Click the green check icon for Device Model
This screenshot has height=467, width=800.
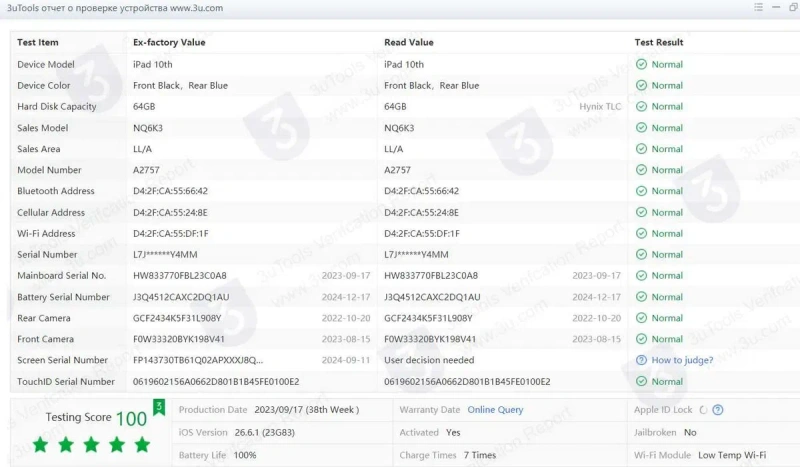(641, 64)
